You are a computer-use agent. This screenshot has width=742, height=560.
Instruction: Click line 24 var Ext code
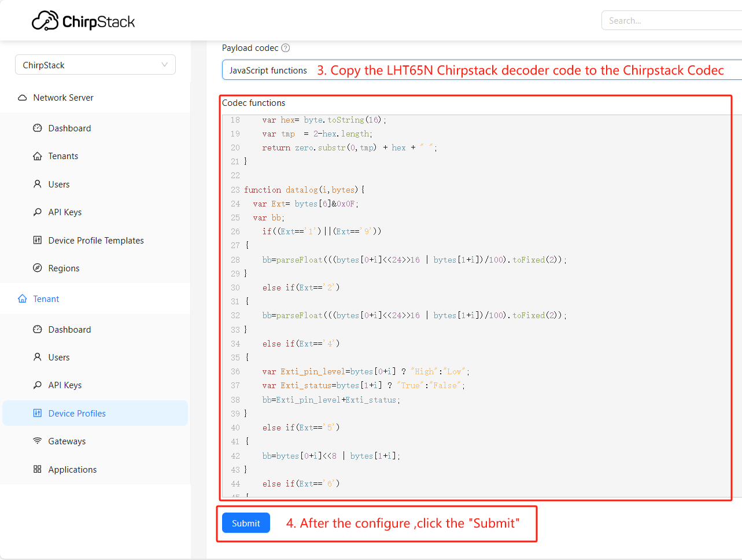point(305,204)
